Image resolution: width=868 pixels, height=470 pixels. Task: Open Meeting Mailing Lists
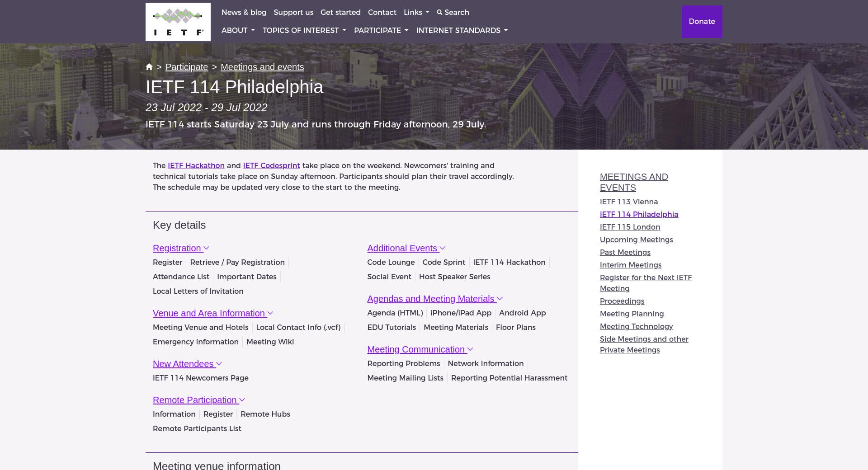[x=406, y=378]
